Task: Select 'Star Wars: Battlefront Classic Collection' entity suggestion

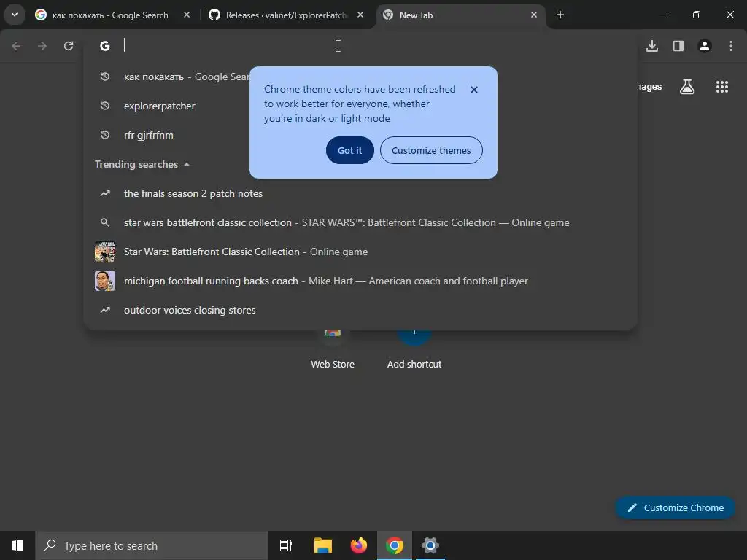Action: (360, 252)
